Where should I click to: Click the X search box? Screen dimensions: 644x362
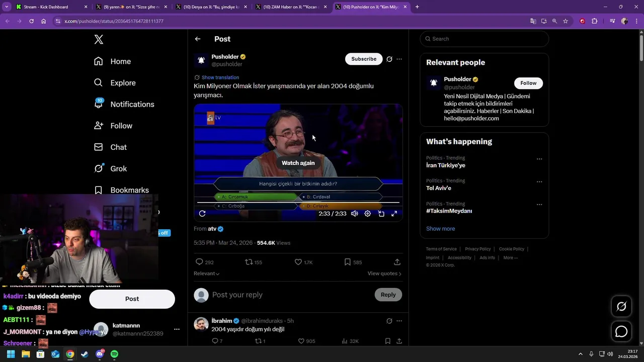click(x=485, y=39)
